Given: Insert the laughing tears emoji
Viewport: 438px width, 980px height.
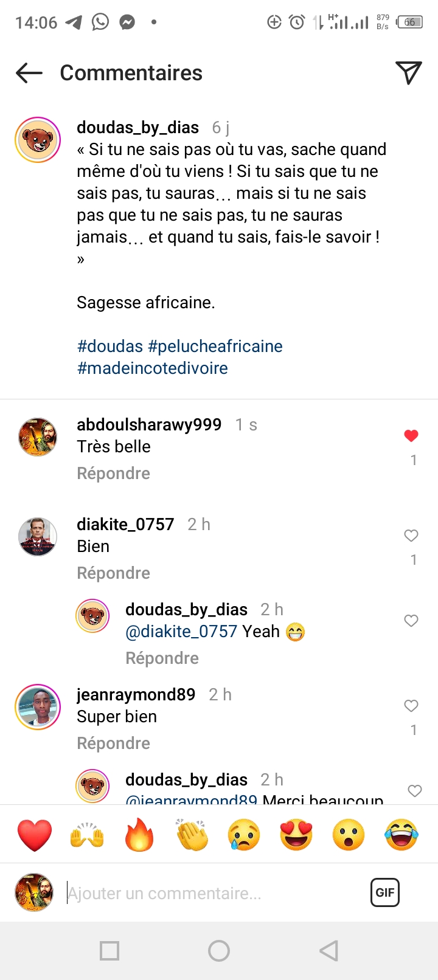Looking at the screenshot, I should (401, 835).
